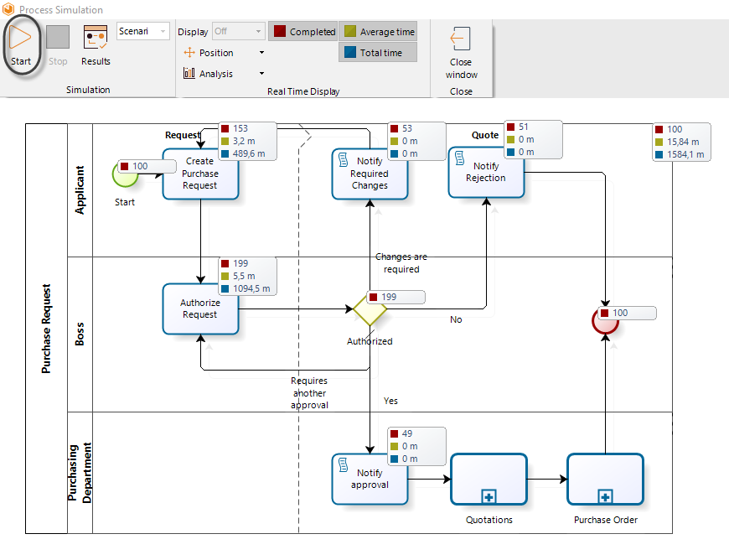This screenshot has height=560, width=729.
Task: Click the 49 completed count
Action: tap(407, 433)
